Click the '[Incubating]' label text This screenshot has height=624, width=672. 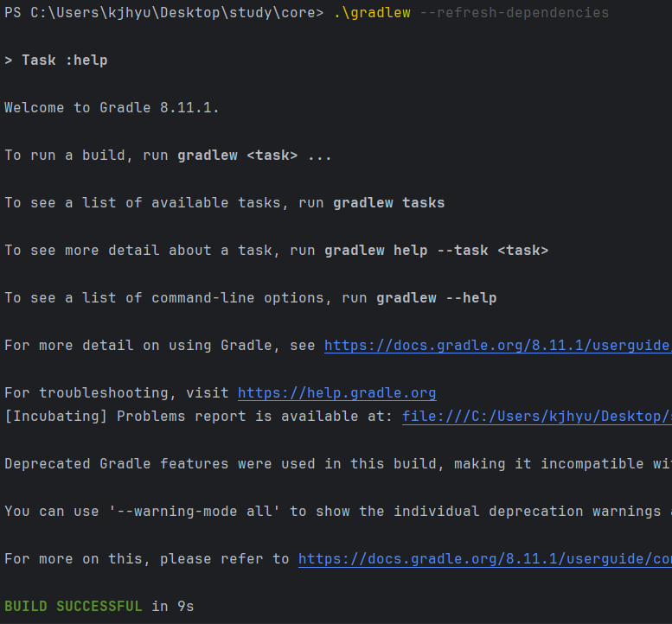pyautogui.click(x=56, y=417)
